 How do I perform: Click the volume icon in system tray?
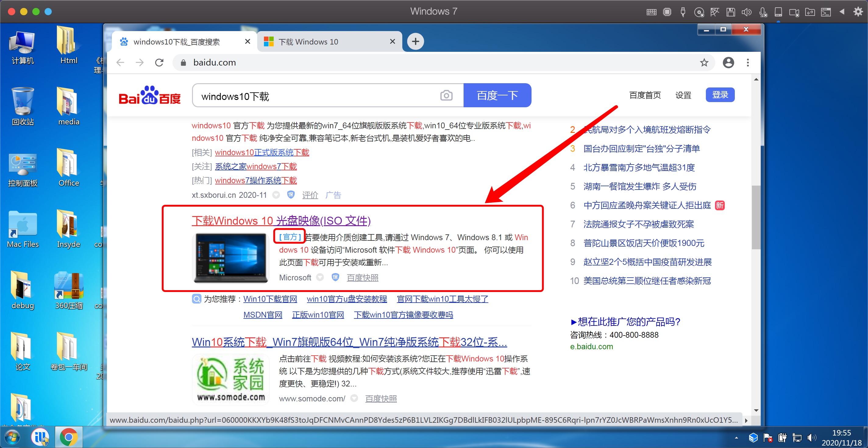pyautogui.click(x=812, y=438)
